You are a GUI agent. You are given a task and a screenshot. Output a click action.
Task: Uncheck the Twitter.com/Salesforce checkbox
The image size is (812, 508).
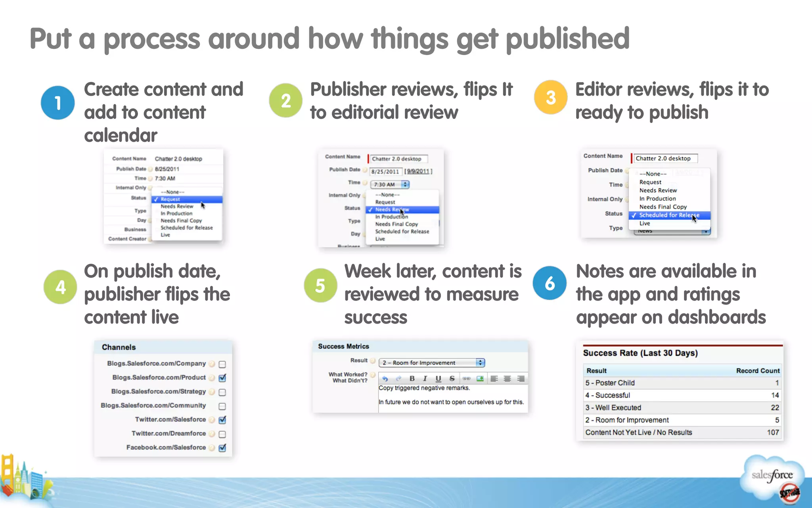[222, 420]
